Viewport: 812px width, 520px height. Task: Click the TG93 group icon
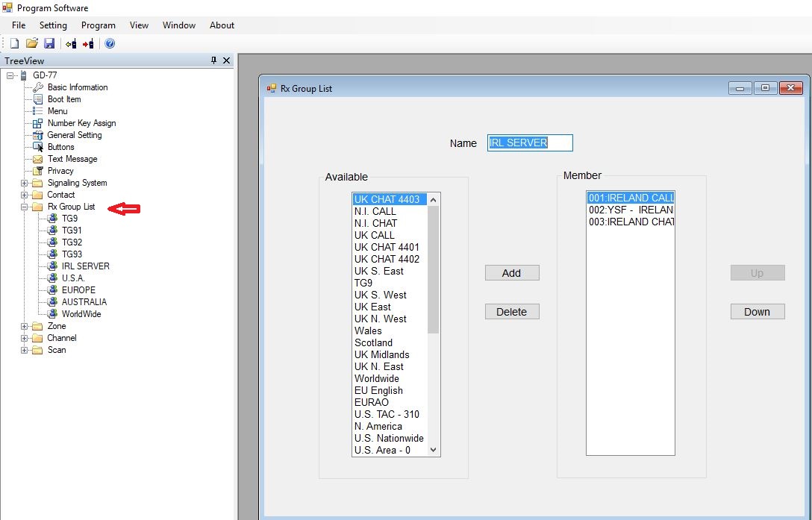pos(52,254)
